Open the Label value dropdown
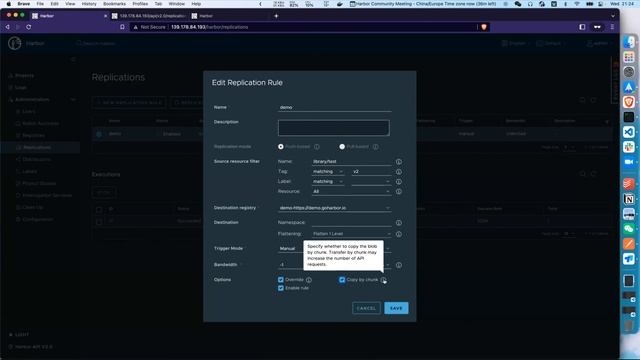The height and width of the screenshot is (360, 640). 371,182
